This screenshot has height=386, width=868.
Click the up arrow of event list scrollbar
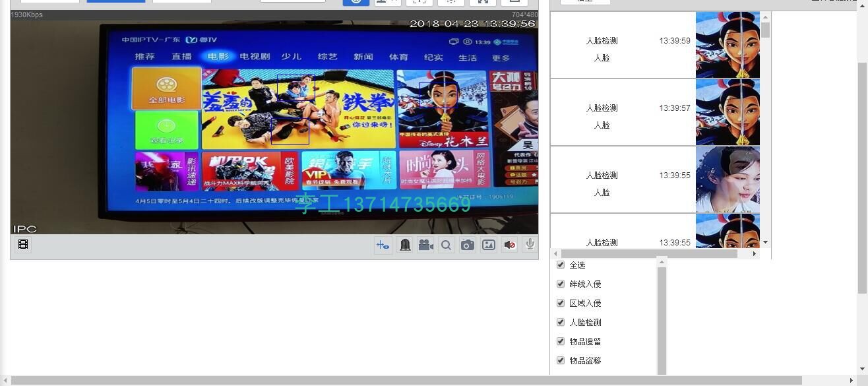coord(765,16)
